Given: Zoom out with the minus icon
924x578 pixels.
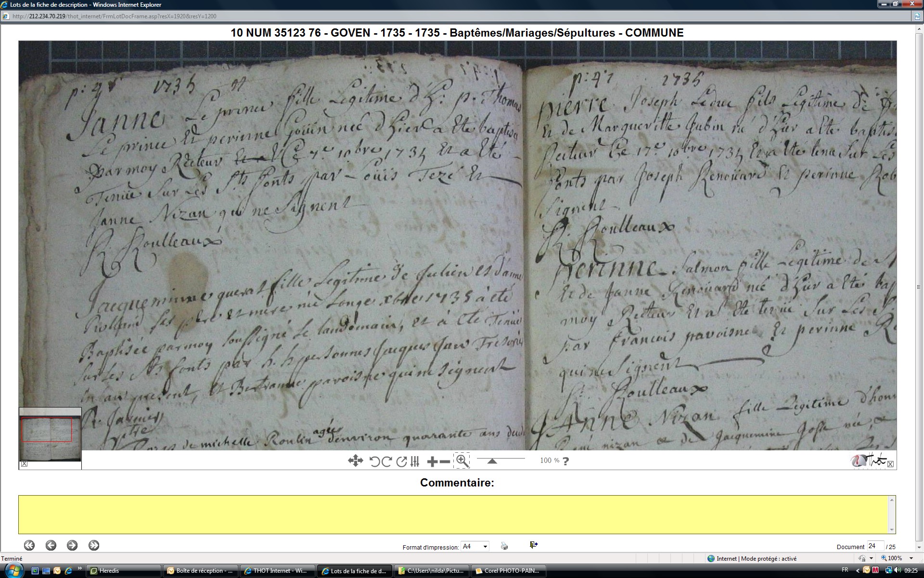Looking at the screenshot, I should point(445,461).
